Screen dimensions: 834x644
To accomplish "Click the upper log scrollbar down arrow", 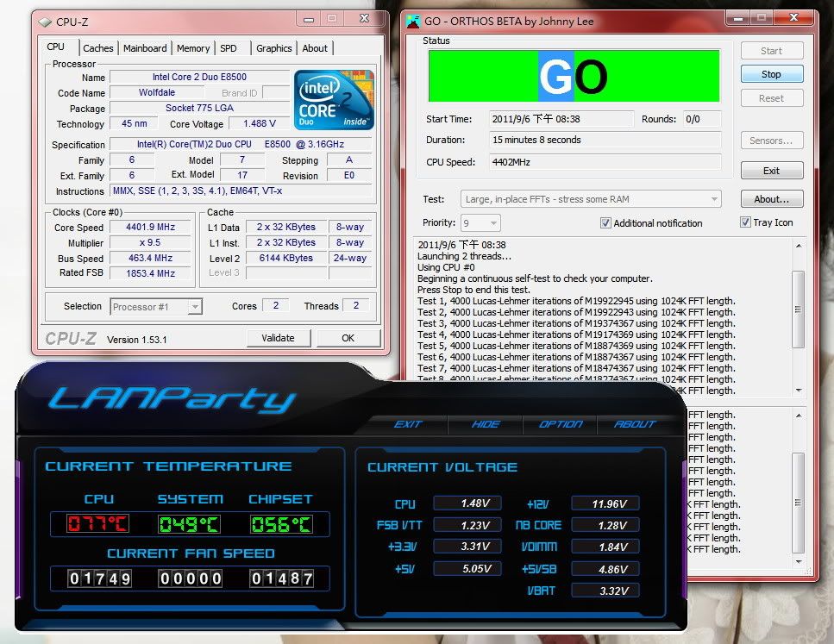I will tap(799, 391).
